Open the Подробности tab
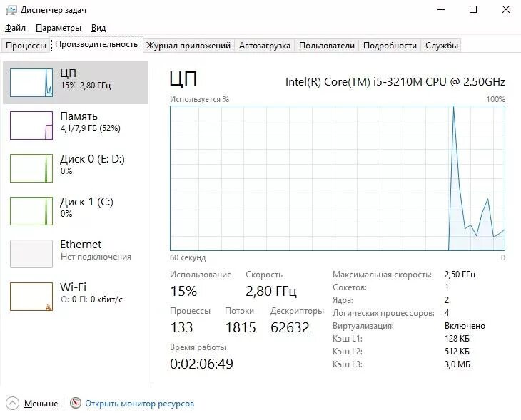 click(x=390, y=46)
